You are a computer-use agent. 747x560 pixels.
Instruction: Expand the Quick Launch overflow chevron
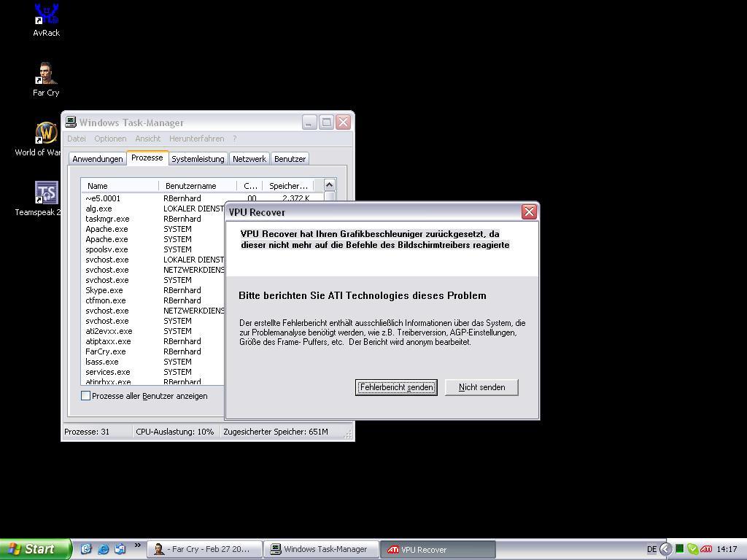[138, 545]
